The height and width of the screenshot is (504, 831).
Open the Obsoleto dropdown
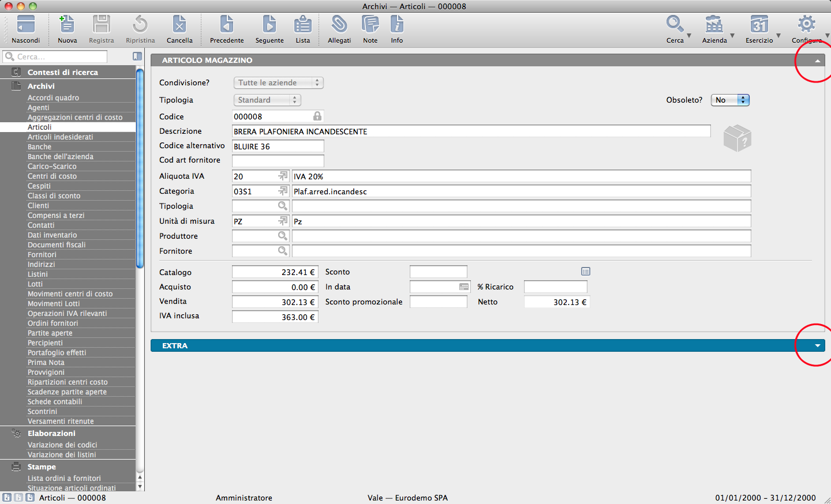coord(729,100)
